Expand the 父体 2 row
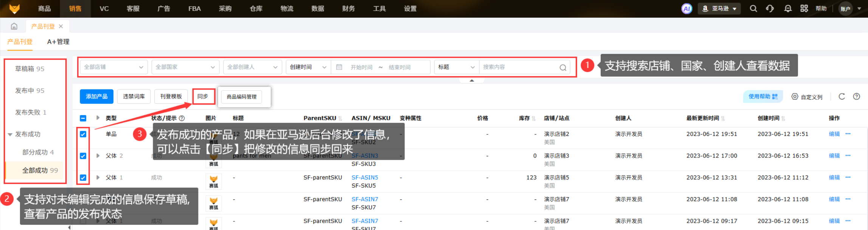Image resolution: width=868 pixels, height=230 pixels. (x=98, y=156)
